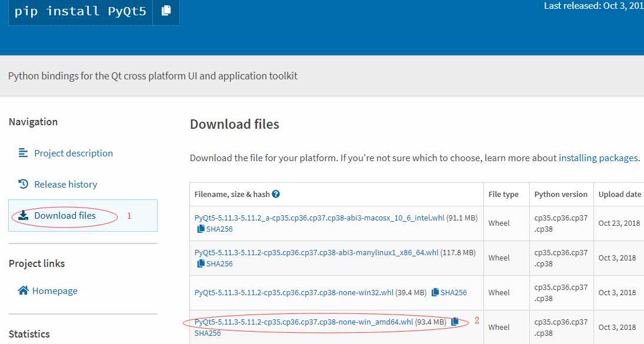644x344 pixels.
Task: Click the Homepage house icon
Action: coord(23,290)
